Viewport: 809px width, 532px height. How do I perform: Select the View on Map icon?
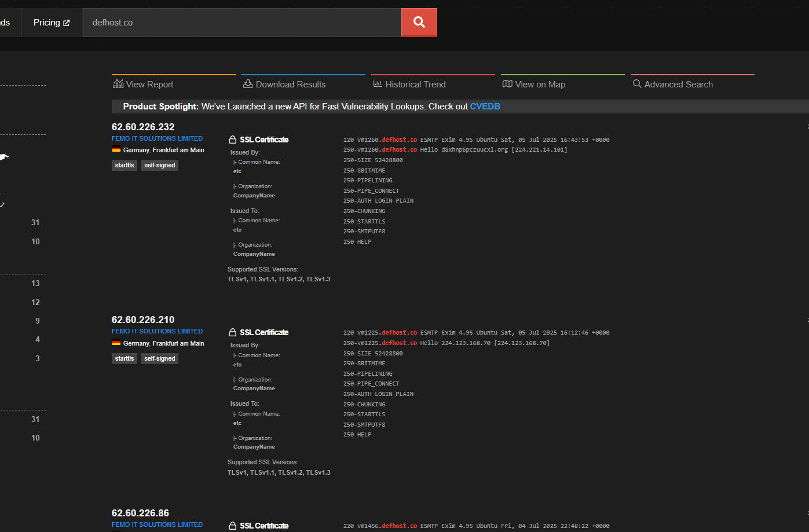(507, 84)
